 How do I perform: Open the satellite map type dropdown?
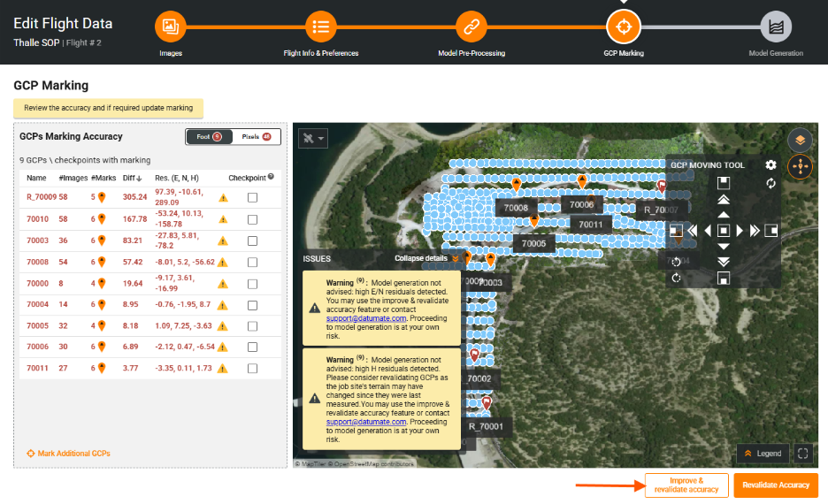[x=313, y=138]
